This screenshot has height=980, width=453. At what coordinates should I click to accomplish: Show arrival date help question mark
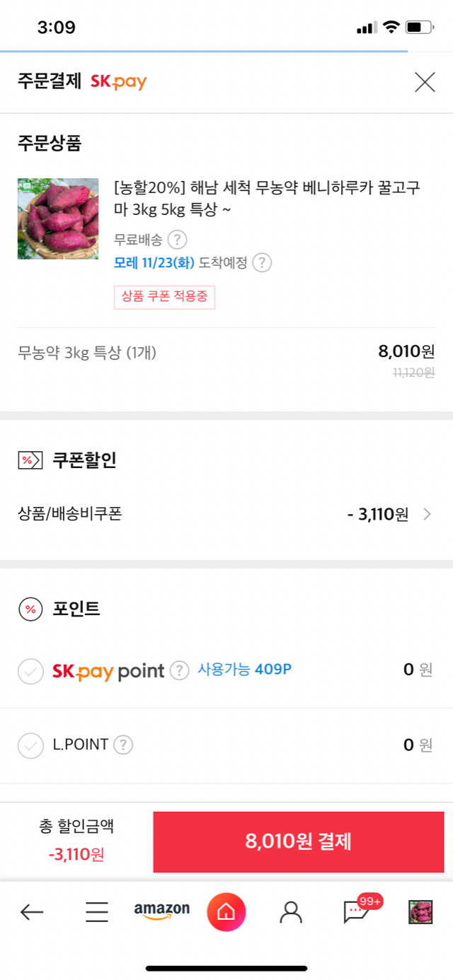tap(262, 263)
